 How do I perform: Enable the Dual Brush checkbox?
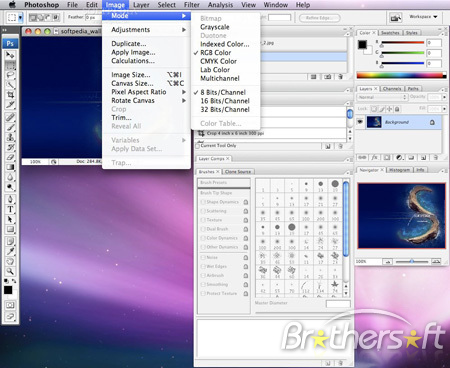tap(203, 229)
